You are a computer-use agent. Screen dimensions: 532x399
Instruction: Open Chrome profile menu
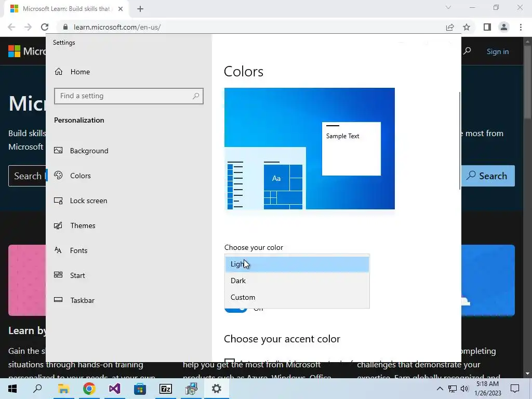click(x=504, y=27)
